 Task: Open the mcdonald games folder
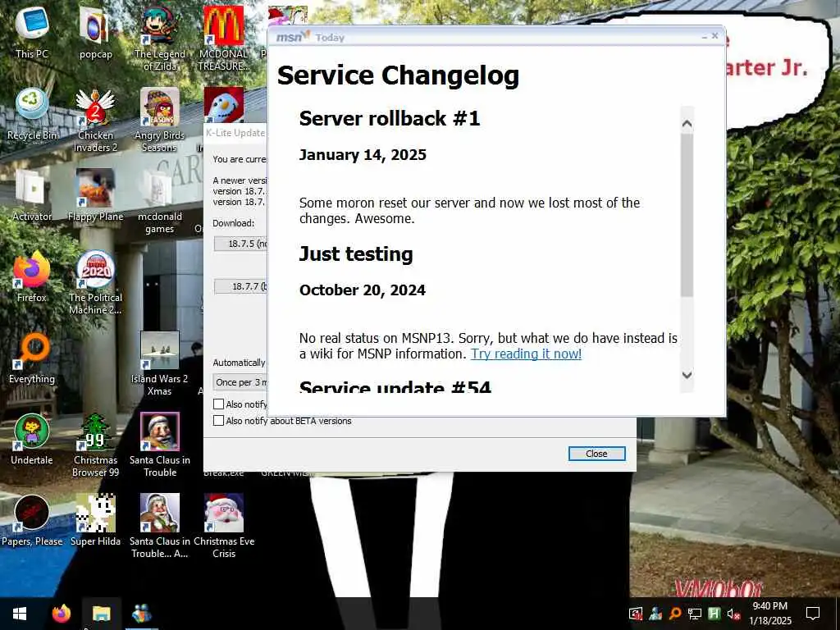pos(160,202)
